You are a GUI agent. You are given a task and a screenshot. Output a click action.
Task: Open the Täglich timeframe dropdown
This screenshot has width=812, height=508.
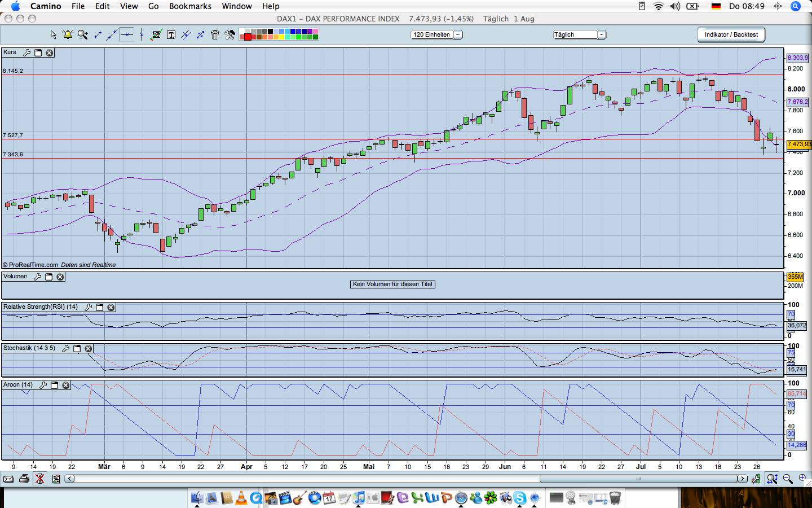coord(580,35)
